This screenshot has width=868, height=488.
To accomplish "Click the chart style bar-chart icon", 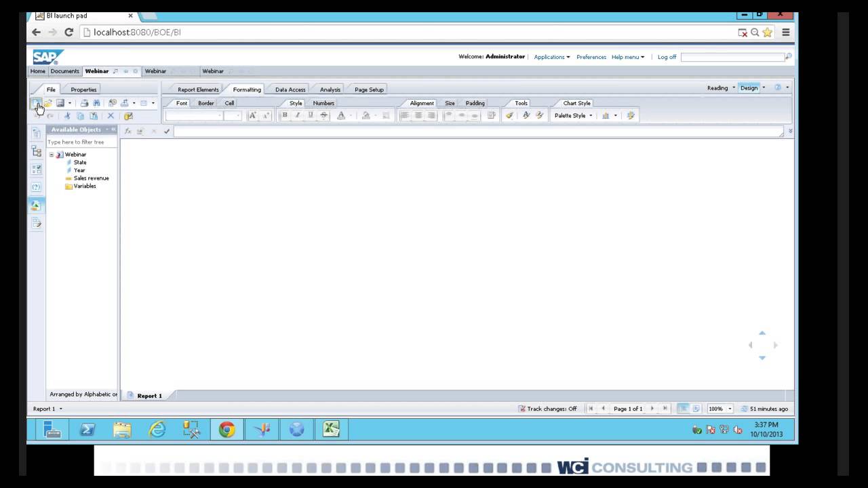I will tap(606, 115).
